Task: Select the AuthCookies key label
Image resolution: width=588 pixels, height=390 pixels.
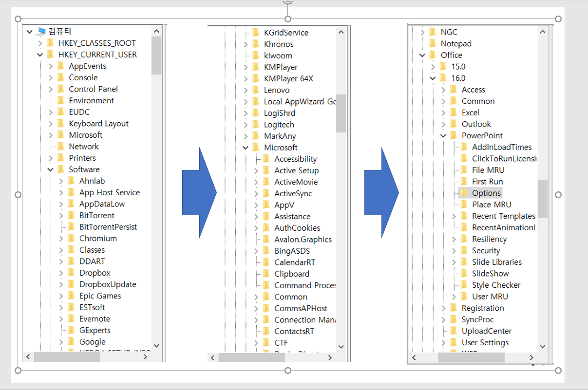Action: (x=297, y=228)
